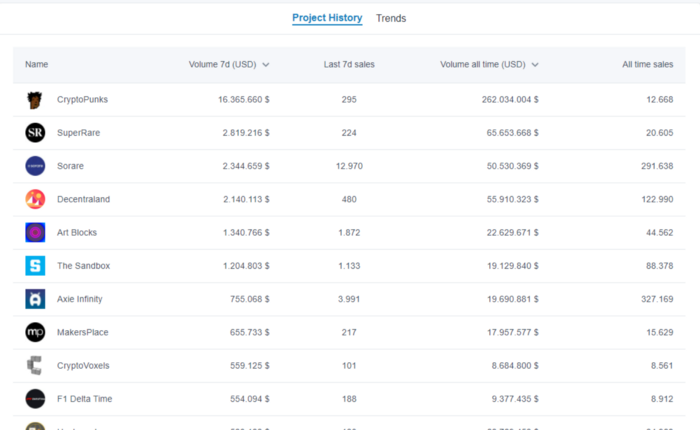Sort by Volume all time (USD) header
Screen dimensions: 700x430
[483, 64]
